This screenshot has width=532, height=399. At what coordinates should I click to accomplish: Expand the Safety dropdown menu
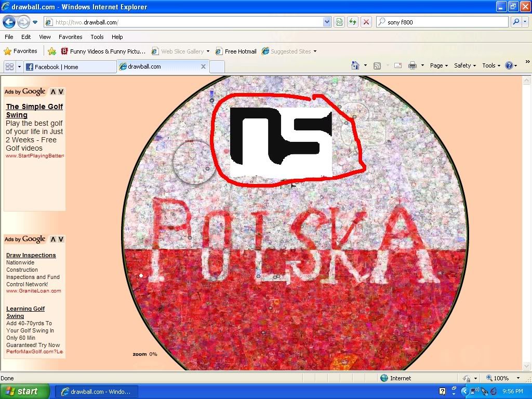(x=464, y=65)
